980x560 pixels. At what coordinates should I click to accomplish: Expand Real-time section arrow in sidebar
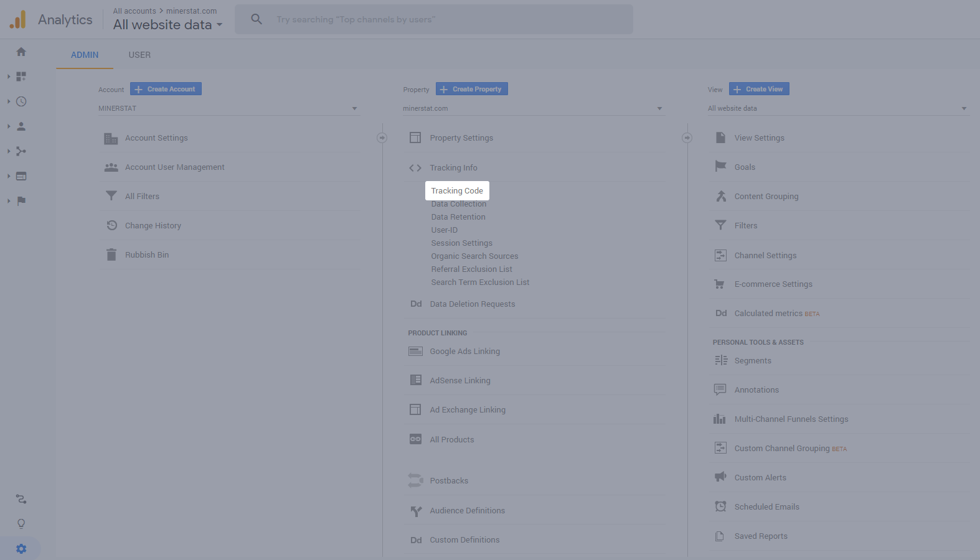point(9,101)
